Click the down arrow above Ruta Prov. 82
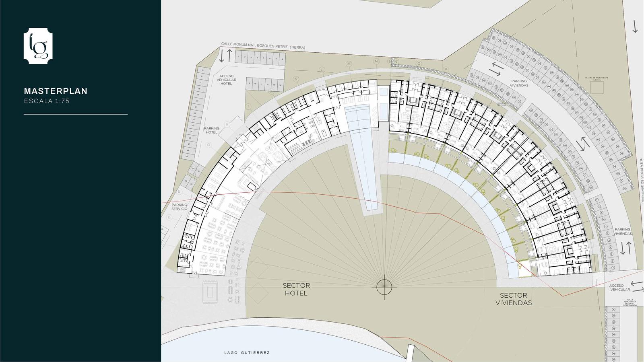The height and width of the screenshot is (362, 644). 635,26
